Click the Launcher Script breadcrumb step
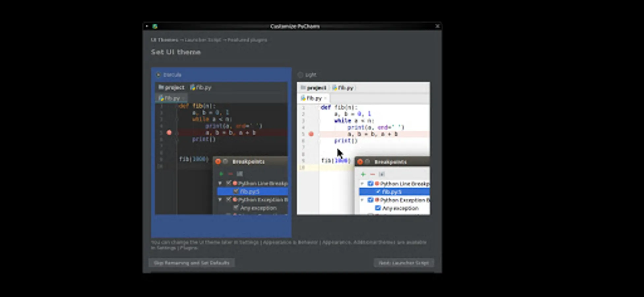This screenshot has height=297, width=644. 203,40
